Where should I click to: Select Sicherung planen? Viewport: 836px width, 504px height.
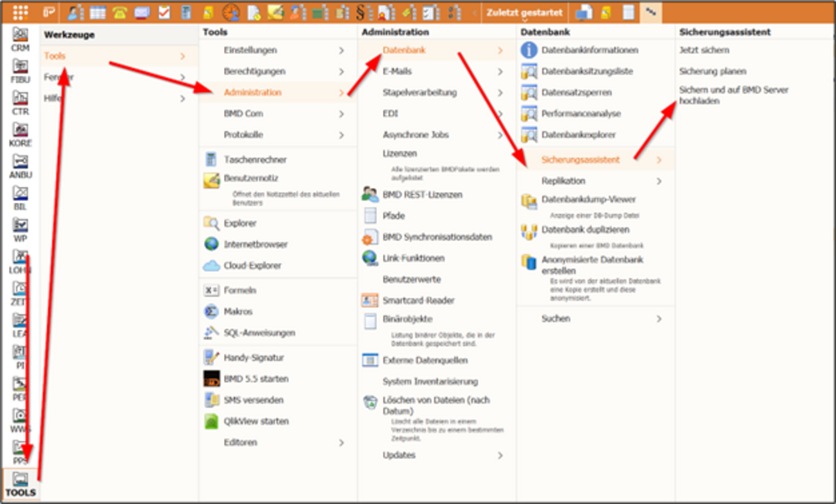[x=712, y=71]
